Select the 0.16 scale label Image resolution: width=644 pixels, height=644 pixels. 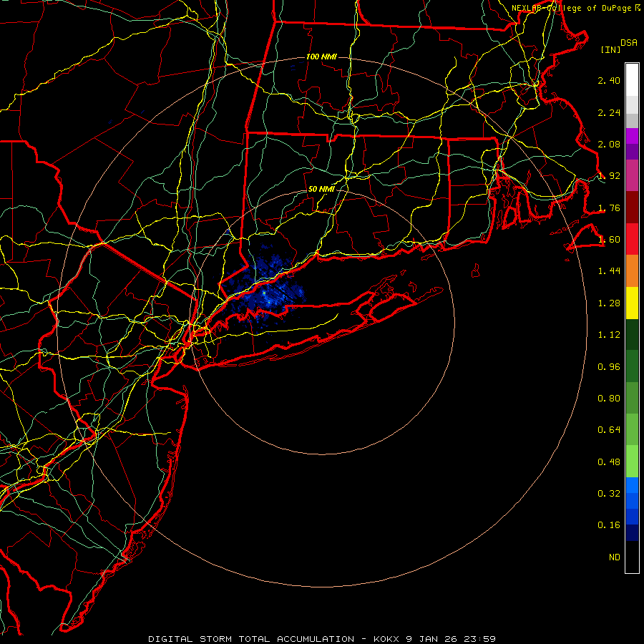click(x=609, y=525)
